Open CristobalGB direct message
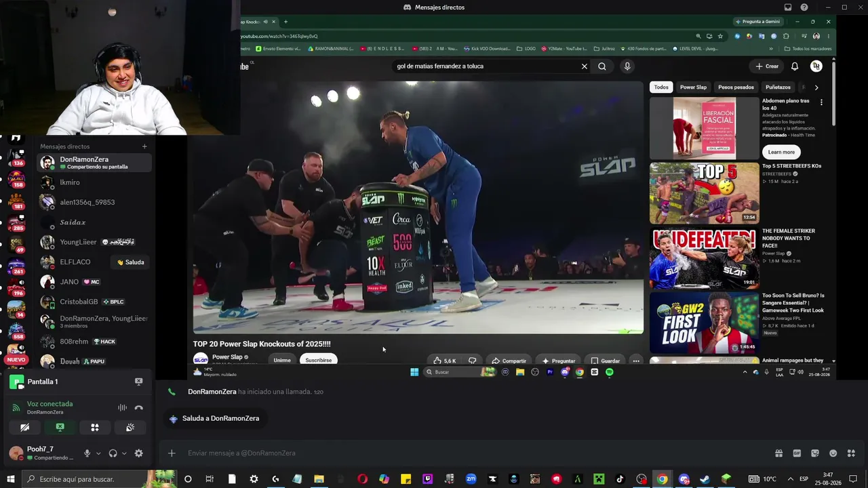 click(x=94, y=302)
